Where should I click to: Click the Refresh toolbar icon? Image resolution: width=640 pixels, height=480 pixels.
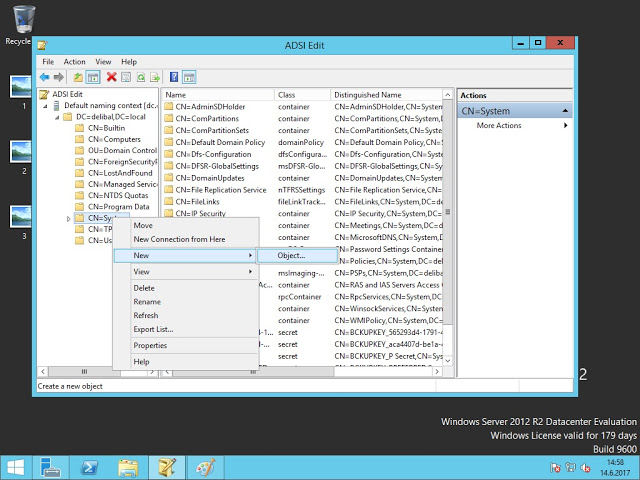(141, 77)
